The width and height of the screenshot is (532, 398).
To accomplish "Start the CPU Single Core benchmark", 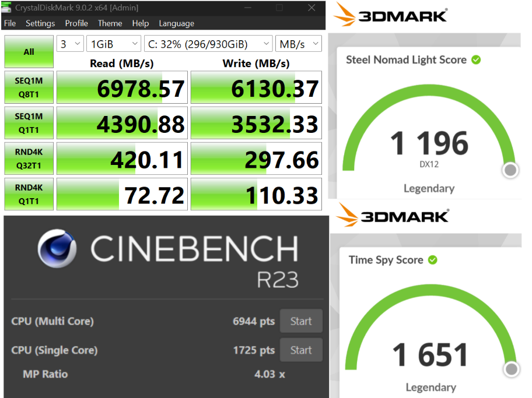I will (301, 350).
